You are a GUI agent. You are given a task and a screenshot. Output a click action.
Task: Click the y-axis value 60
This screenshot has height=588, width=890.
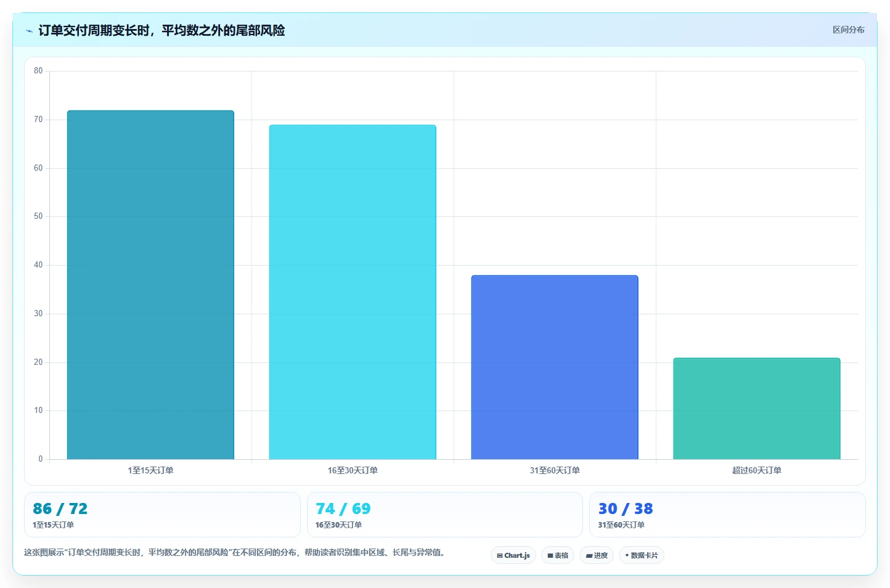pyautogui.click(x=38, y=168)
